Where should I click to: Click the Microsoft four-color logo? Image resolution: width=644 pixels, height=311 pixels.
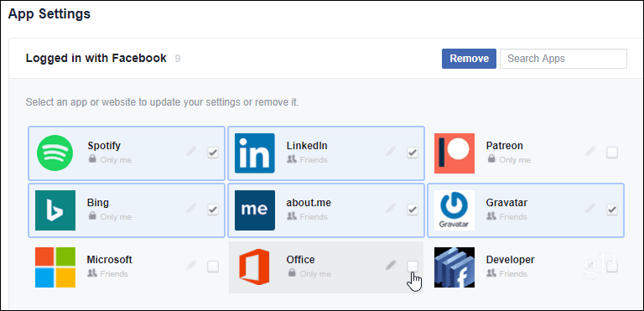[x=55, y=267]
